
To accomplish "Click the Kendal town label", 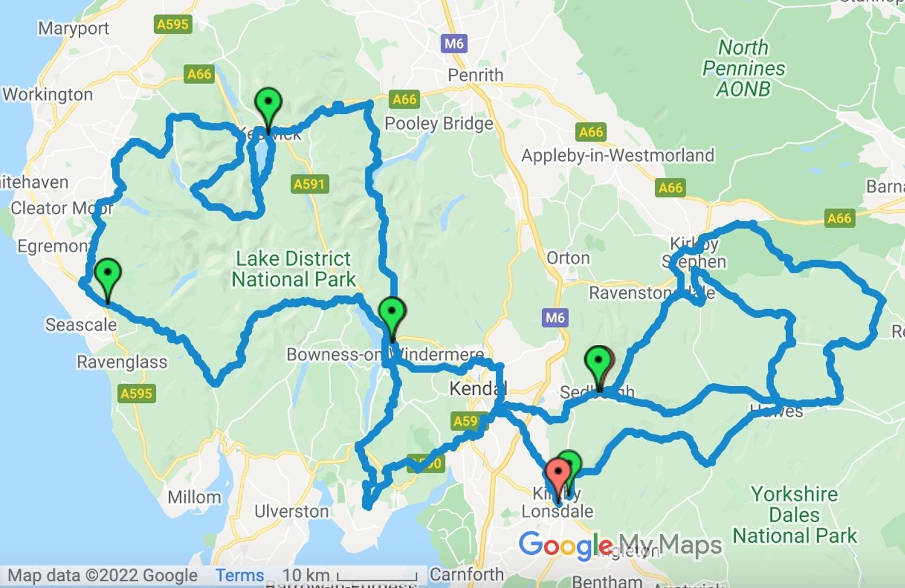I will point(478,389).
